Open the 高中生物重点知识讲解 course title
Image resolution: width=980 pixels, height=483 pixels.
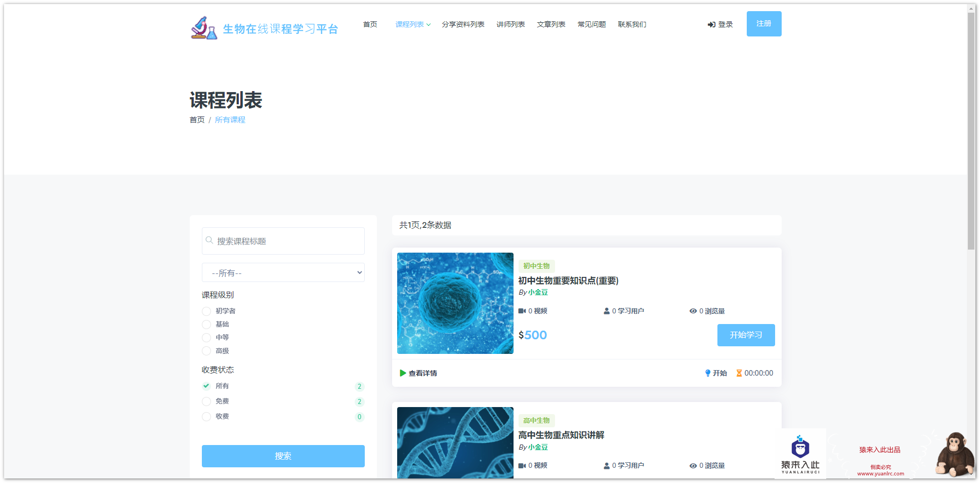561,435
